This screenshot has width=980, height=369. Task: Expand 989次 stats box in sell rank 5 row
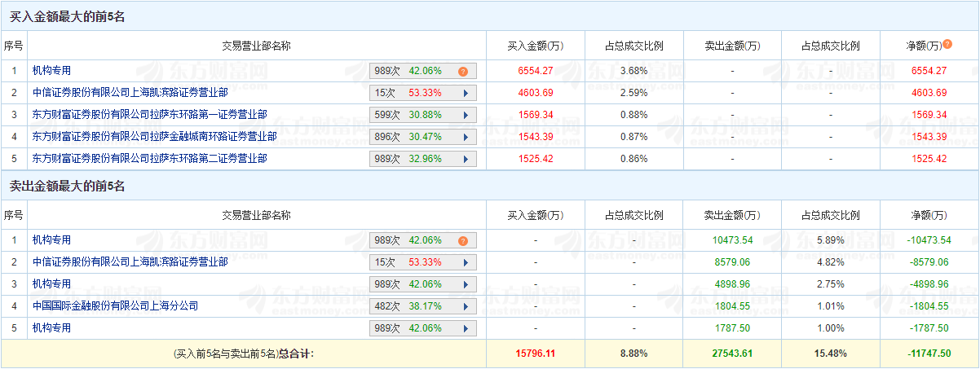click(x=422, y=329)
